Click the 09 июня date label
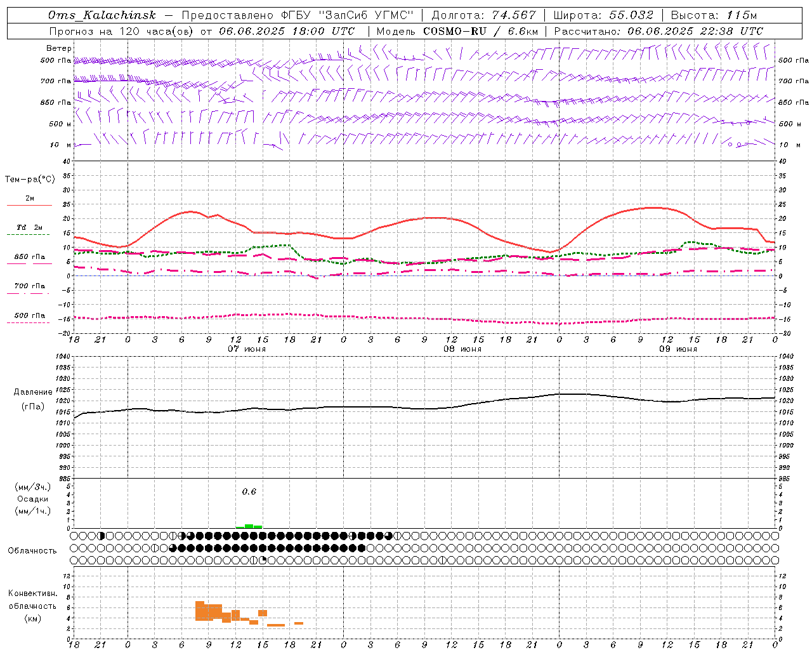The image size is (812, 650). pyautogui.click(x=678, y=349)
